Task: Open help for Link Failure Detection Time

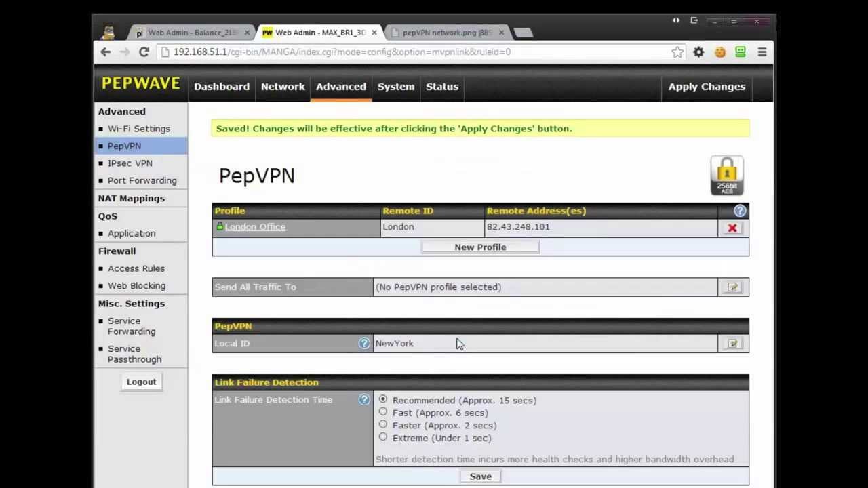Action: click(364, 400)
